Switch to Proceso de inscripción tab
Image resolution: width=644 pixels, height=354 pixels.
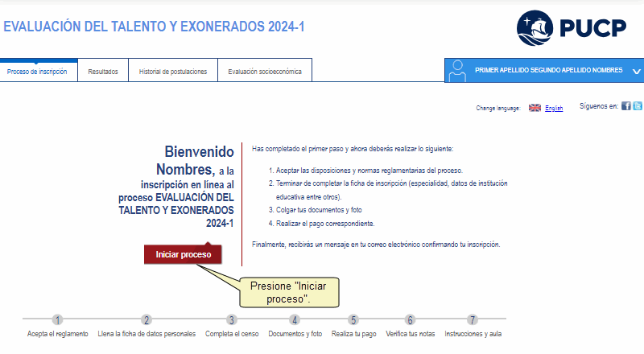pos(37,72)
